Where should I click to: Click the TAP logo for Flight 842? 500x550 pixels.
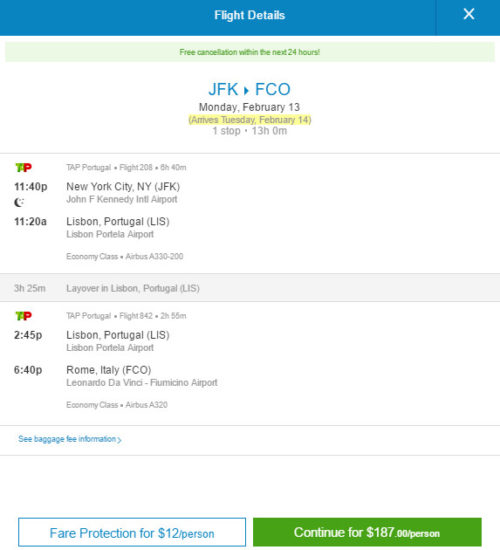coord(24,316)
